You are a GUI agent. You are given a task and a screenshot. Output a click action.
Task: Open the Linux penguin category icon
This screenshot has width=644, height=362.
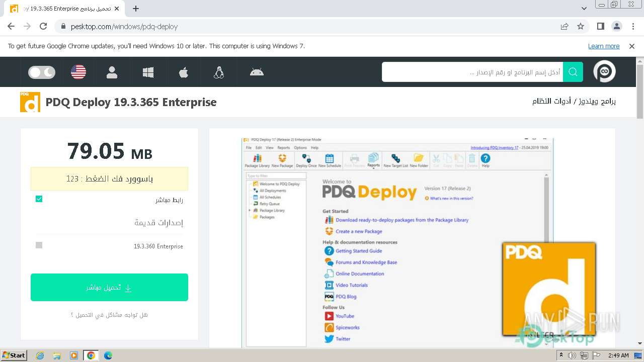click(x=218, y=72)
